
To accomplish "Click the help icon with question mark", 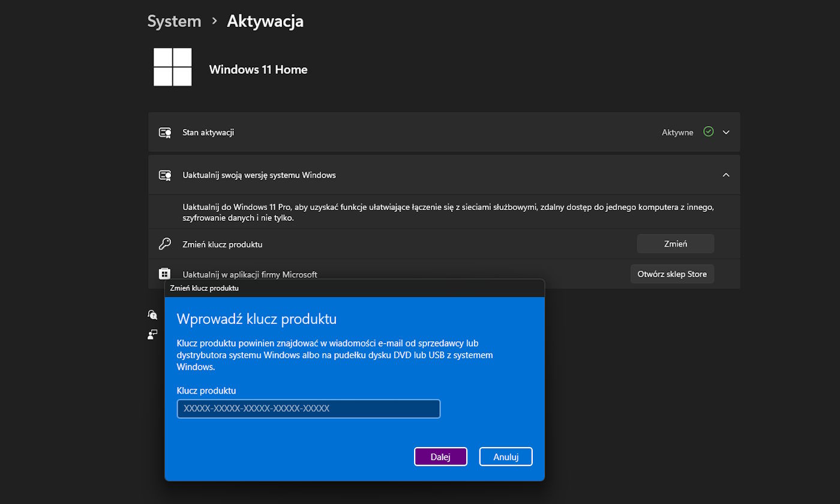I will (152, 314).
